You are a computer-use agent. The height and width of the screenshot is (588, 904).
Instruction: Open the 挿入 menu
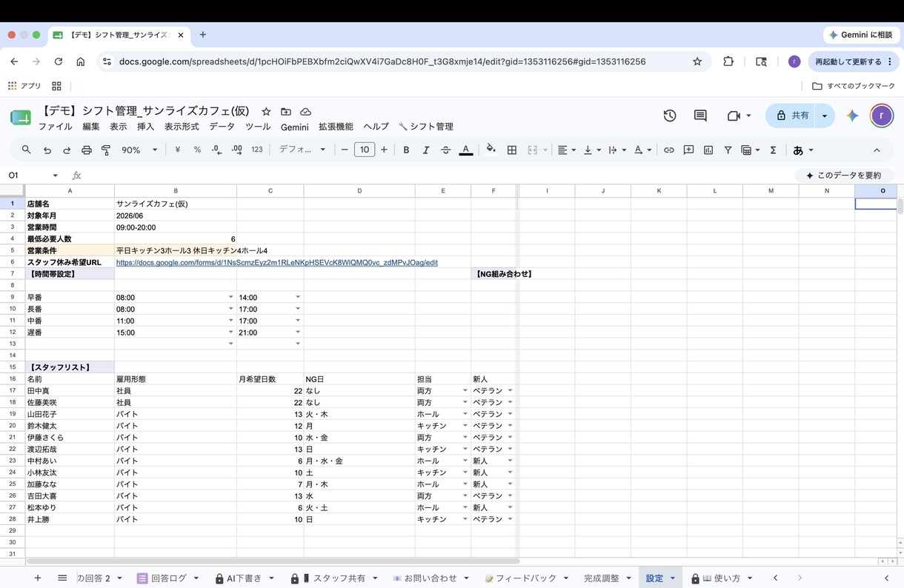pos(146,127)
